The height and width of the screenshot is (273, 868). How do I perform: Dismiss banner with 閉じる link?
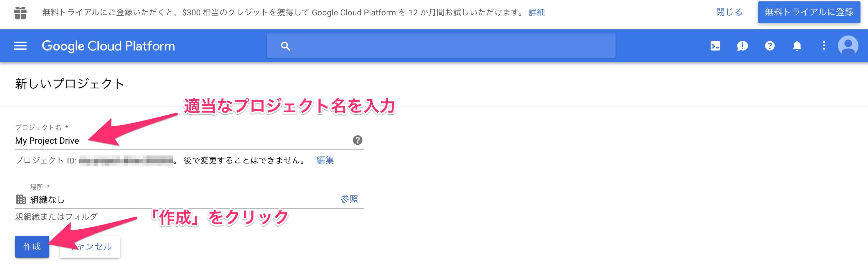pos(729,12)
